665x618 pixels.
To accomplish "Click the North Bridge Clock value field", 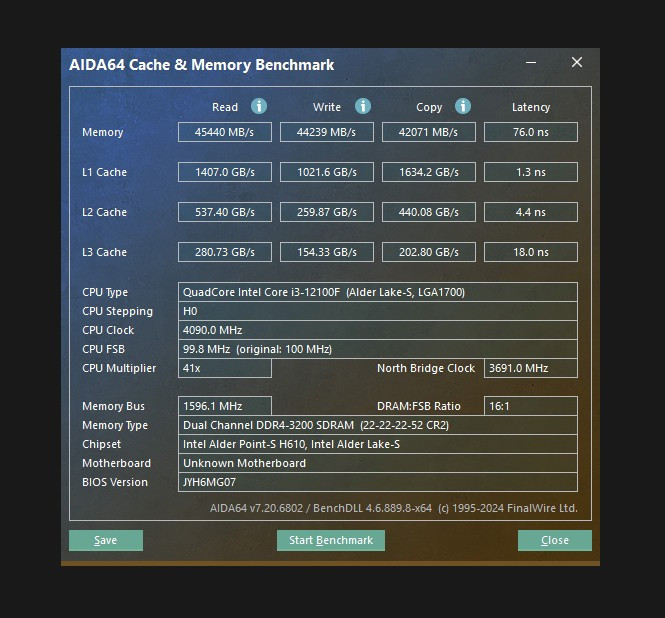I will point(531,368).
